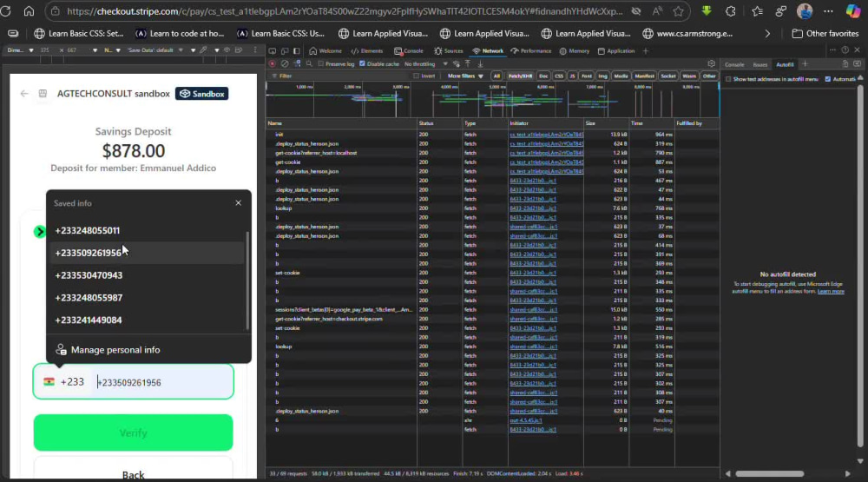This screenshot has height=482, width=868.
Task: Open the +233 country code selector
Action: (64, 382)
